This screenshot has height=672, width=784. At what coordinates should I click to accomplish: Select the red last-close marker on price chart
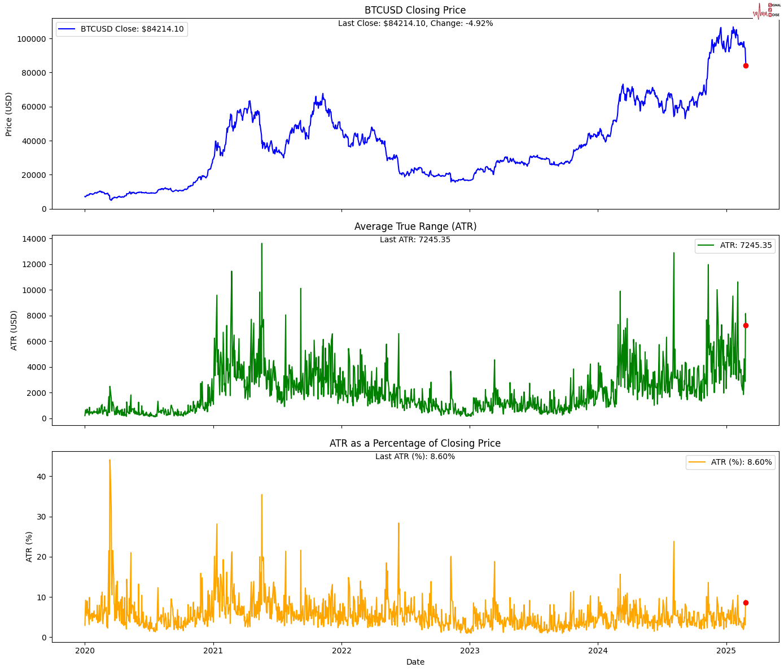pyautogui.click(x=746, y=67)
